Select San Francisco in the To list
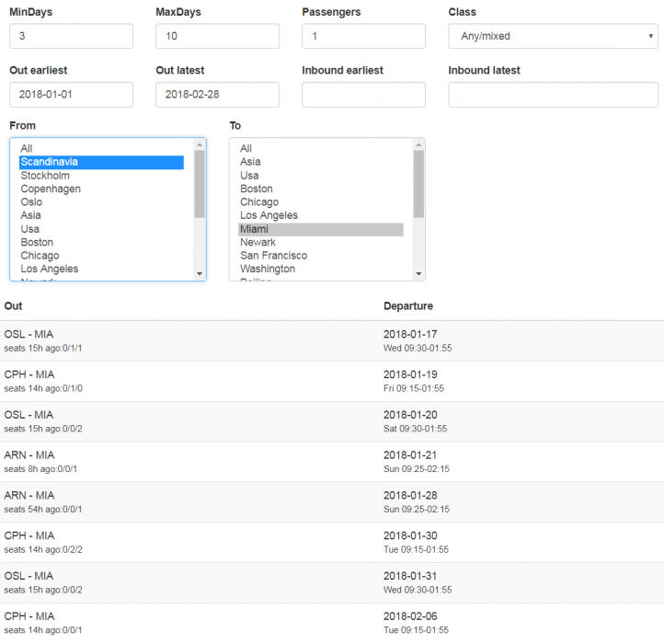This screenshot has width=664, height=644. pos(273,256)
